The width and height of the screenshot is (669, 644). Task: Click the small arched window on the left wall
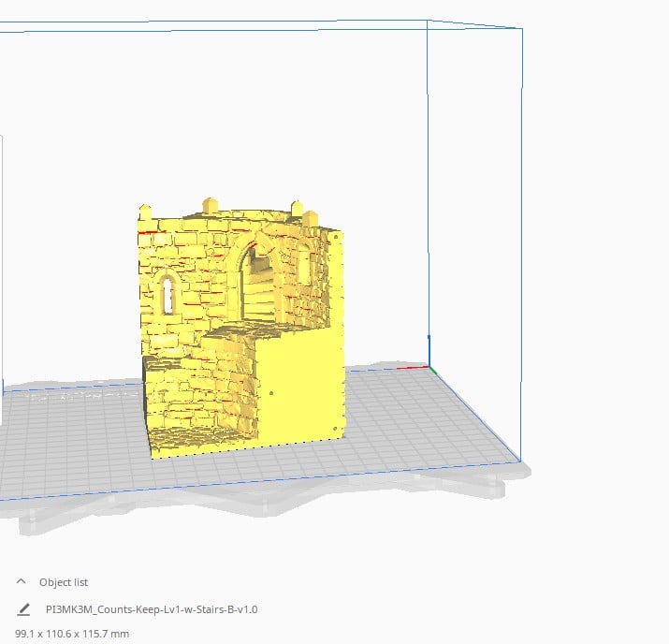pos(167,295)
